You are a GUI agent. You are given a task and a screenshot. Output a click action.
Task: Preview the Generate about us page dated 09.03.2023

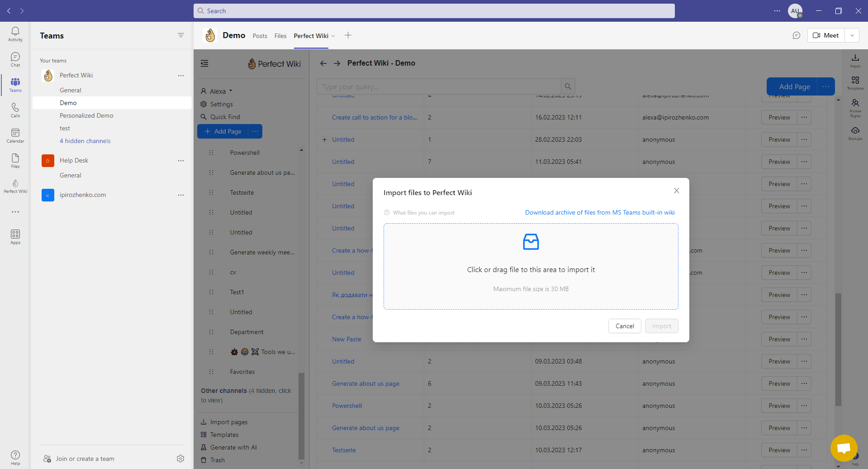pyautogui.click(x=779, y=383)
